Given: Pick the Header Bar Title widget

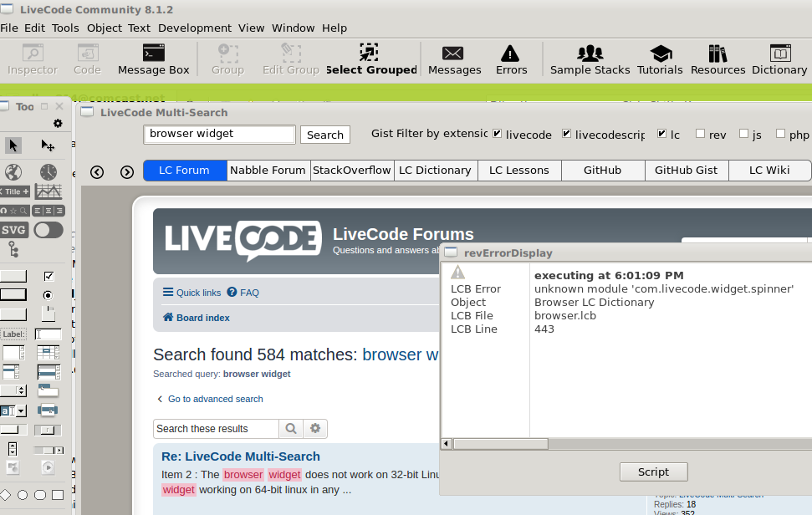Looking at the screenshot, I should [14, 191].
